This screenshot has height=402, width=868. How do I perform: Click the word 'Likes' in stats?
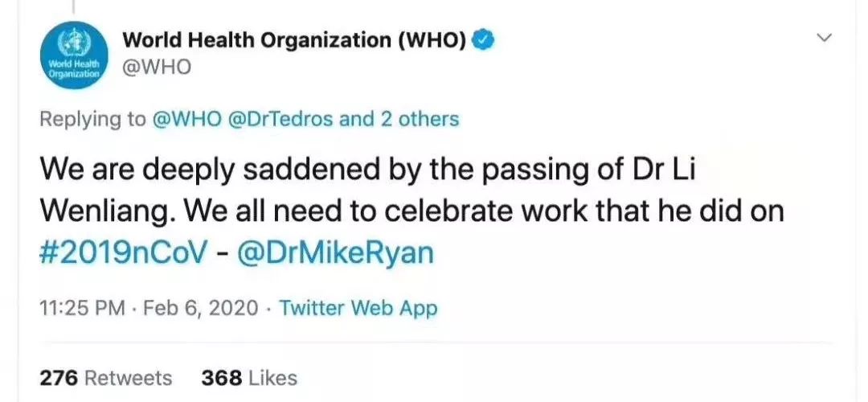coord(273,378)
